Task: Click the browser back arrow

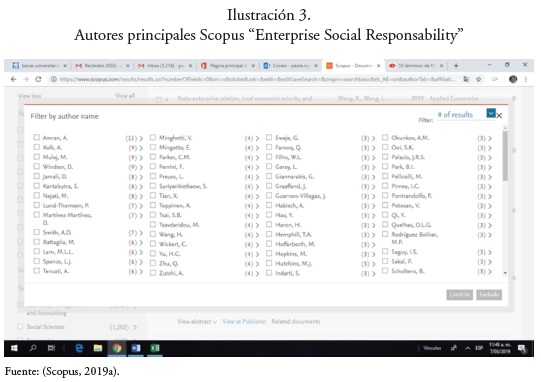Action: tap(13, 79)
